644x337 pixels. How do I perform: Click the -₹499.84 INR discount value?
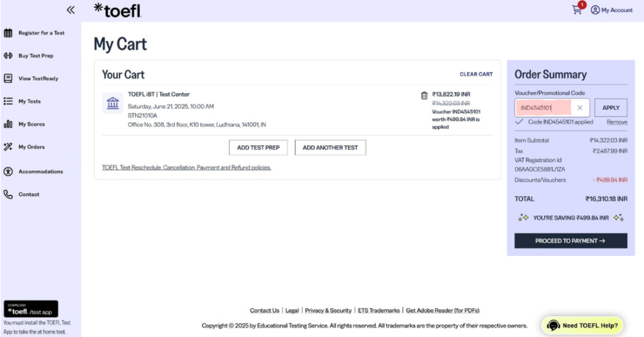pyautogui.click(x=610, y=180)
